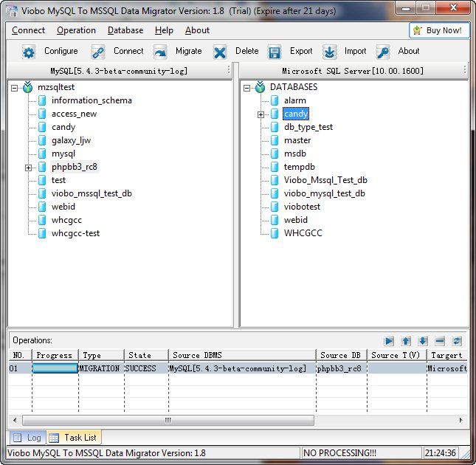Collapse the DATABASES tree node
Screen dimensions: 476x465
coord(246,89)
